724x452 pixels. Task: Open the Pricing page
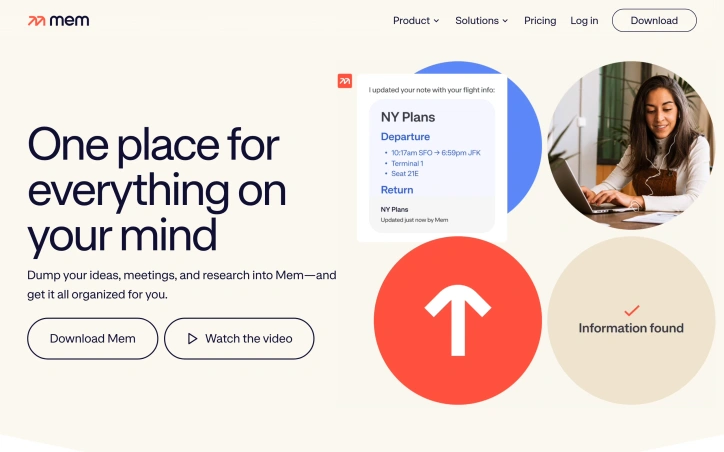pos(540,21)
